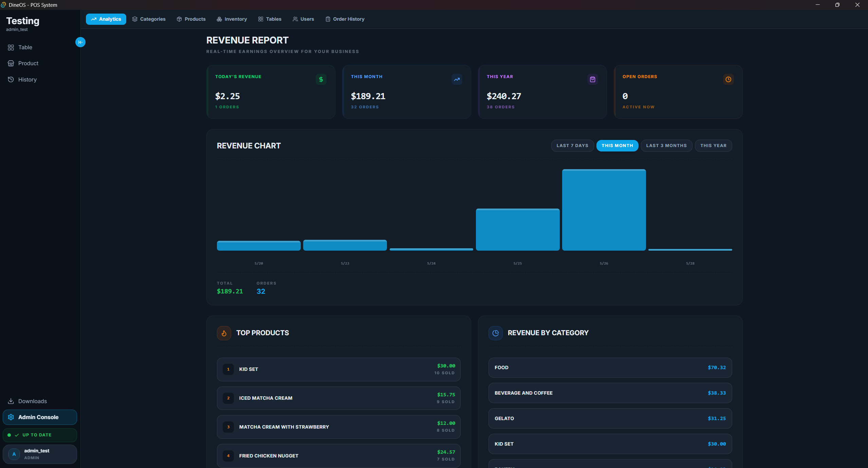This screenshot has height=468, width=868.
Task: Click the chart total $189.21 value
Action: tap(230, 291)
